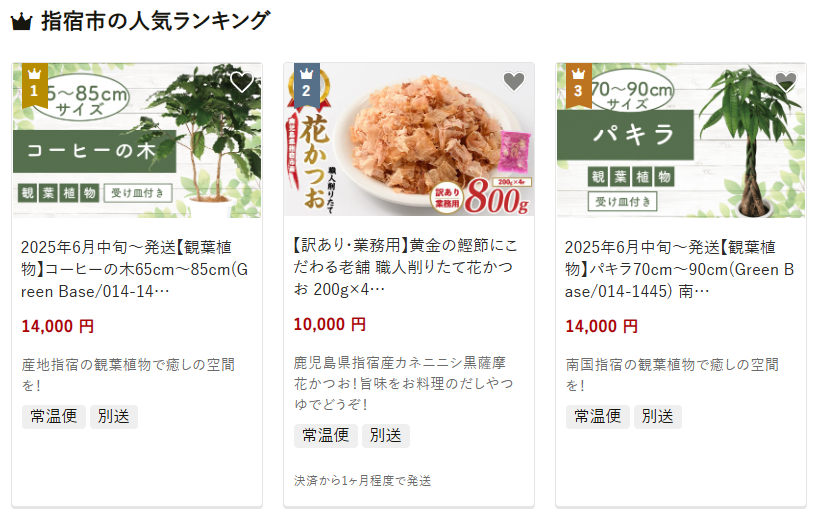Click the crown icon beside 指宿市の人気ランキング

click(x=21, y=22)
